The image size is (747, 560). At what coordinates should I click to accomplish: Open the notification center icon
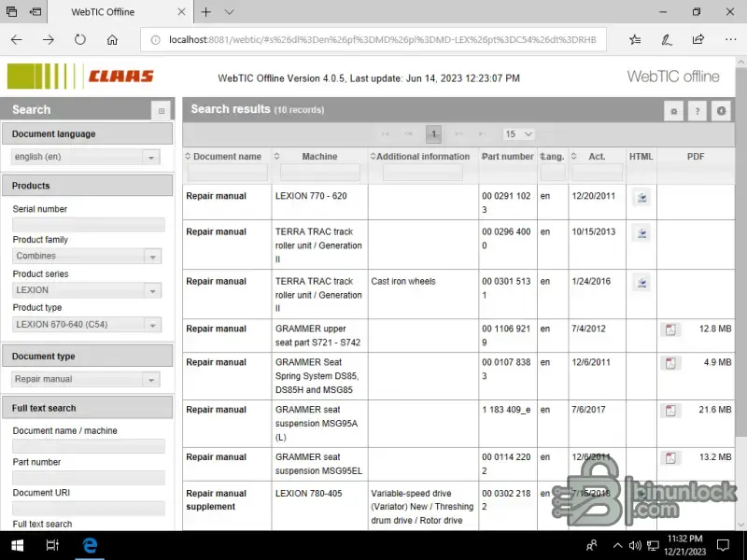(723, 546)
